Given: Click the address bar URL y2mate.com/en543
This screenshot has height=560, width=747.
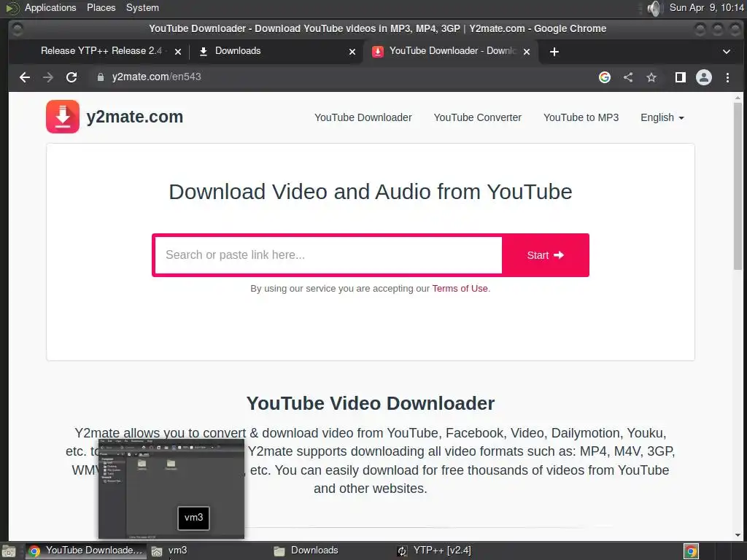Looking at the screenshot, I should coord(157,77).
